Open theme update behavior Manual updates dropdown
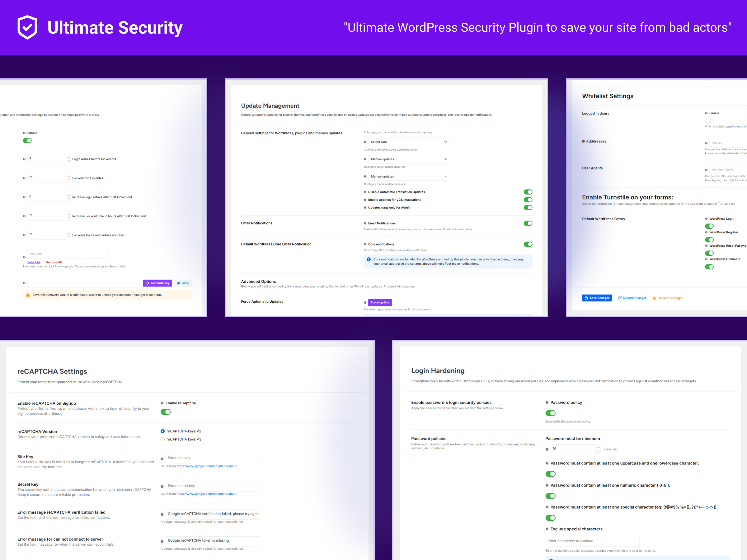 click(x=408, y=176)
